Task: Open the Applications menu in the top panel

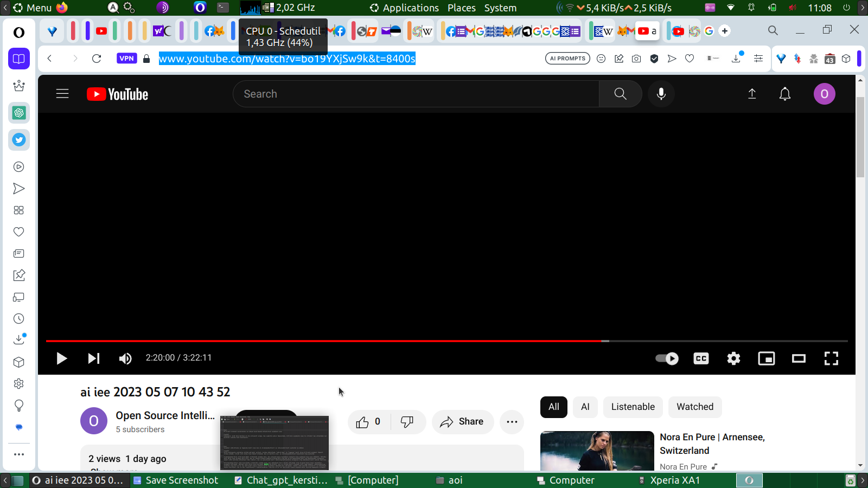Action: tap(411, 8)
